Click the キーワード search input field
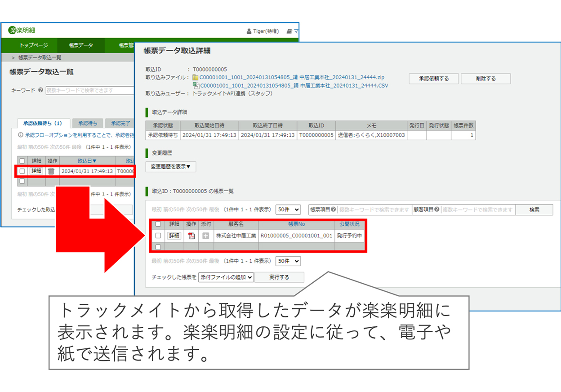This screenshot has height=392, width=561. [x=90, y=90]
